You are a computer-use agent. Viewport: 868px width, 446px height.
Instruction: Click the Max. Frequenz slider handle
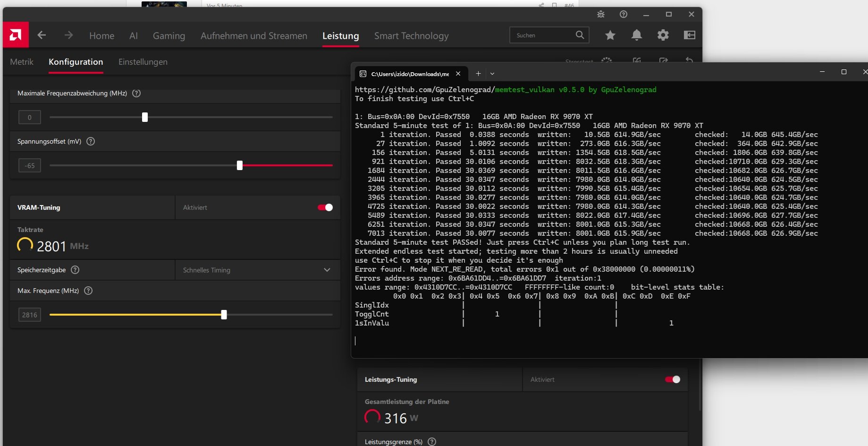(x=224, y=315)
